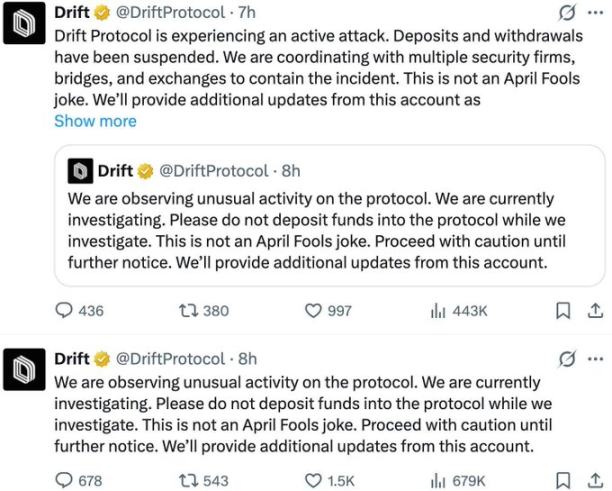The height and width of the screenshot is (491, 612).
Task: Open more options on the second tweet
Action: 596,358
